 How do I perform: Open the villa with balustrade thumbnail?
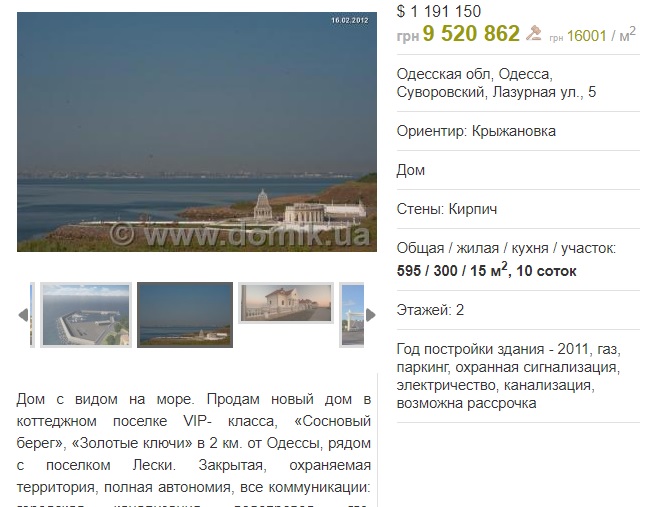[x=286, y=303]
